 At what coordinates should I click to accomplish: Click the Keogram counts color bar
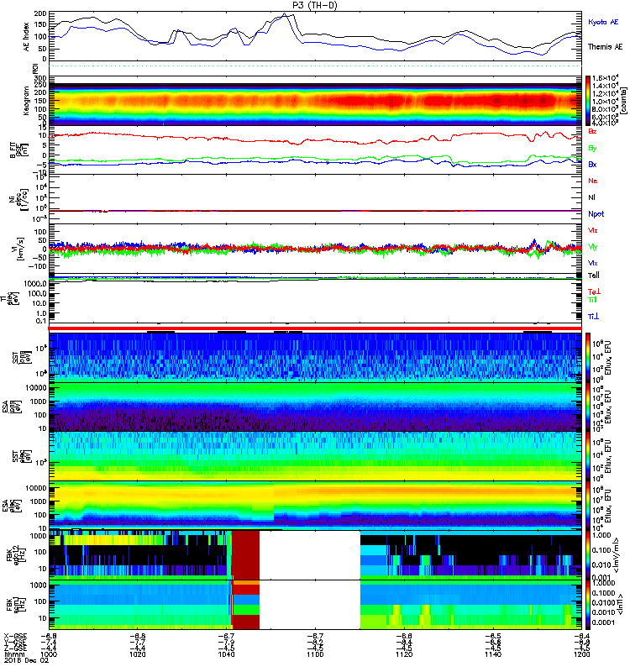click(588, 101)
